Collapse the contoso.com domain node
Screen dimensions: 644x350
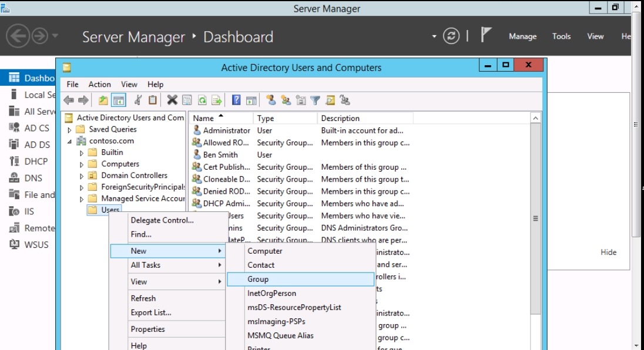coord(69,141)
